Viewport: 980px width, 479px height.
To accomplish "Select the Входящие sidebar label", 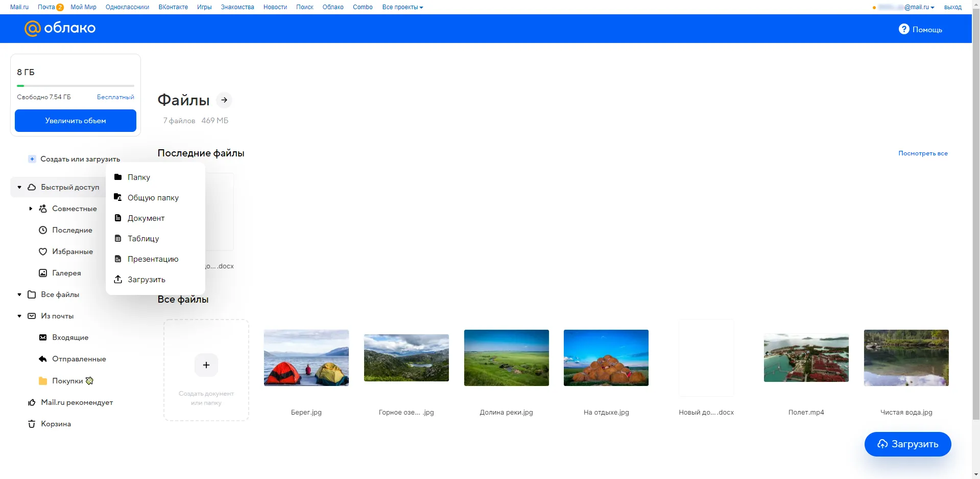I will (70, 337).
